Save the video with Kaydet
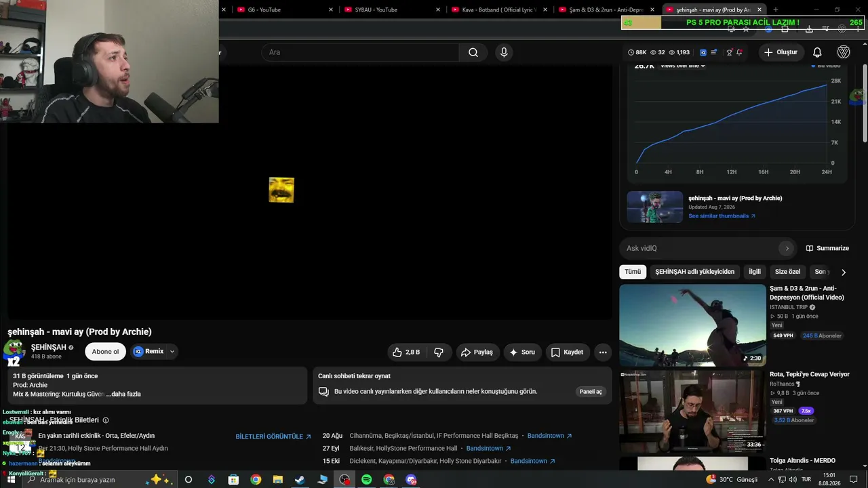868x488 pixels. pos(568,352)
